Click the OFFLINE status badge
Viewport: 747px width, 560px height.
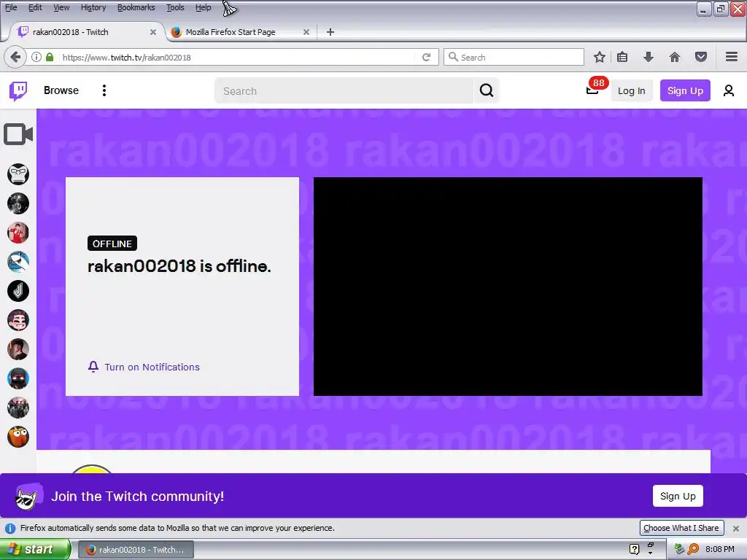(112, 244)
